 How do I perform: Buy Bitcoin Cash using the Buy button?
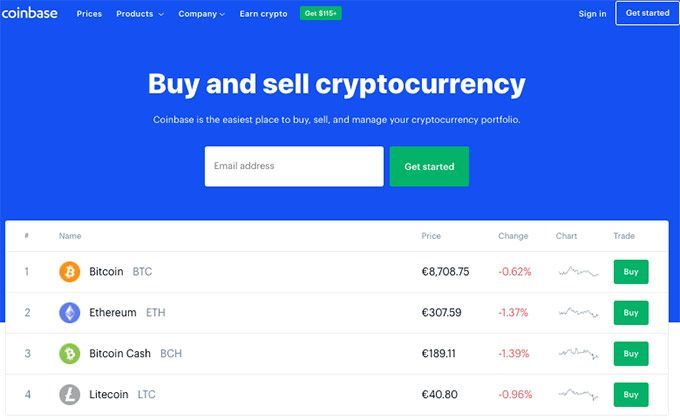pos(631,354)
